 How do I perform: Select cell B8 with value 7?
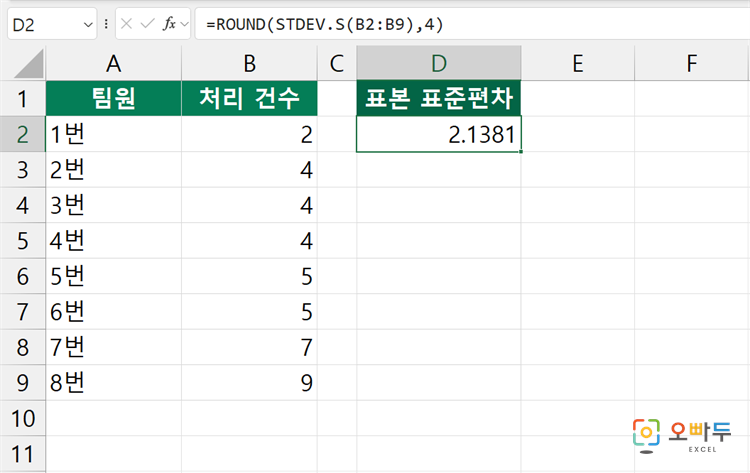pos(249,347)
